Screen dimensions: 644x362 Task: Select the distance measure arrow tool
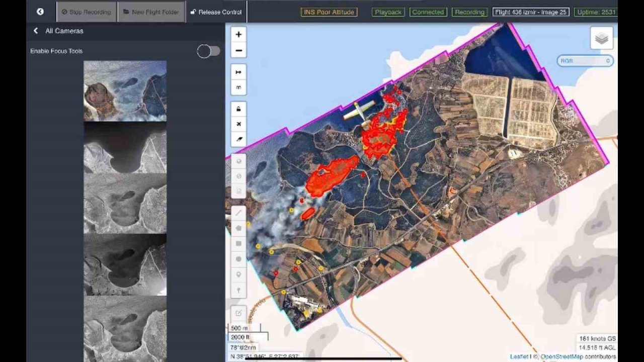(x=238, y=72)
